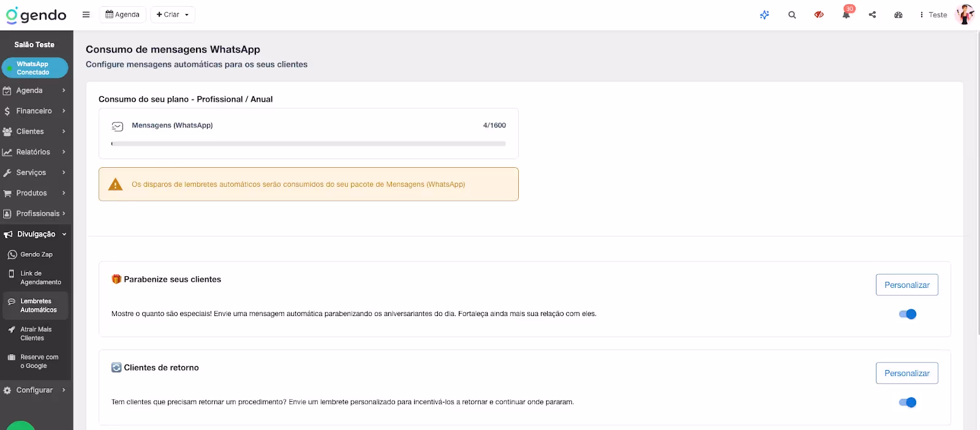Expand the Financeiro chevron
980x430 pixels.
64,111
